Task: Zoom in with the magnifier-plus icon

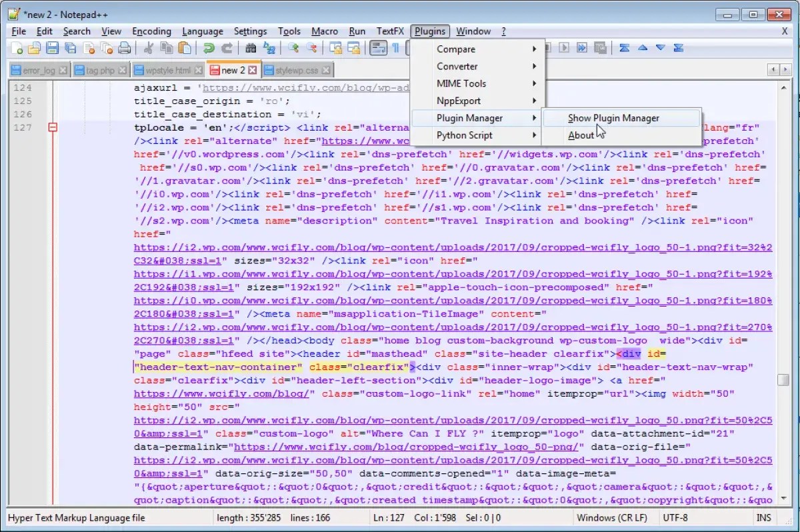Action: click(x=295, y=48)
